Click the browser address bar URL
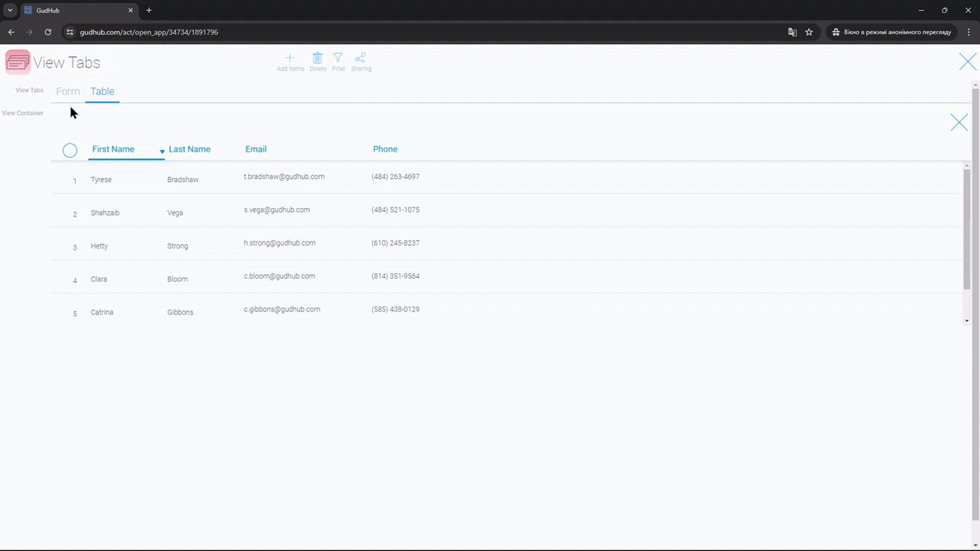The height and width of the screenshot is (551, 980). 149,32
